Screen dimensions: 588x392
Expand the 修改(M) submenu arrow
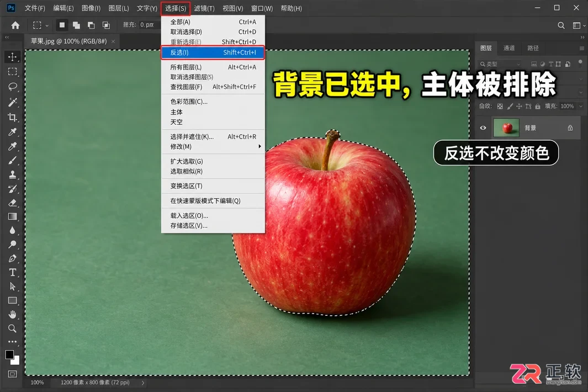pyautogui.click(x=259, y=146)
